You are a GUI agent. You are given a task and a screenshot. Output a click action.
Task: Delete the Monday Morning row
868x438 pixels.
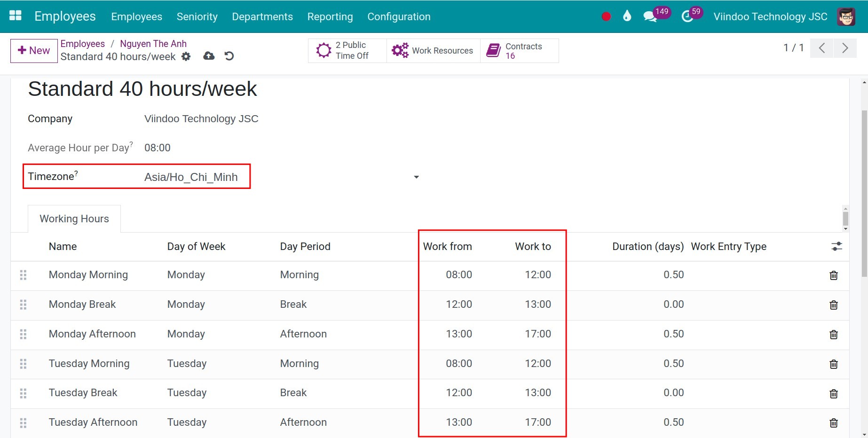(833, 275)
